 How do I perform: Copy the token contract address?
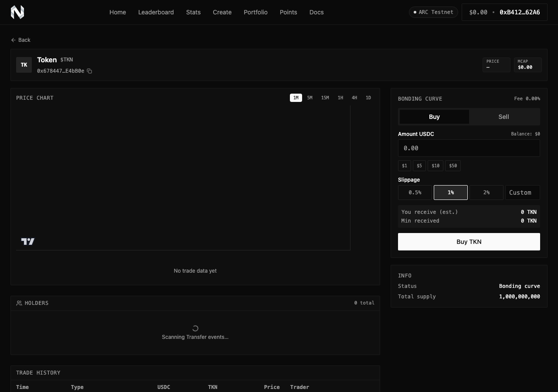point(89,71)
